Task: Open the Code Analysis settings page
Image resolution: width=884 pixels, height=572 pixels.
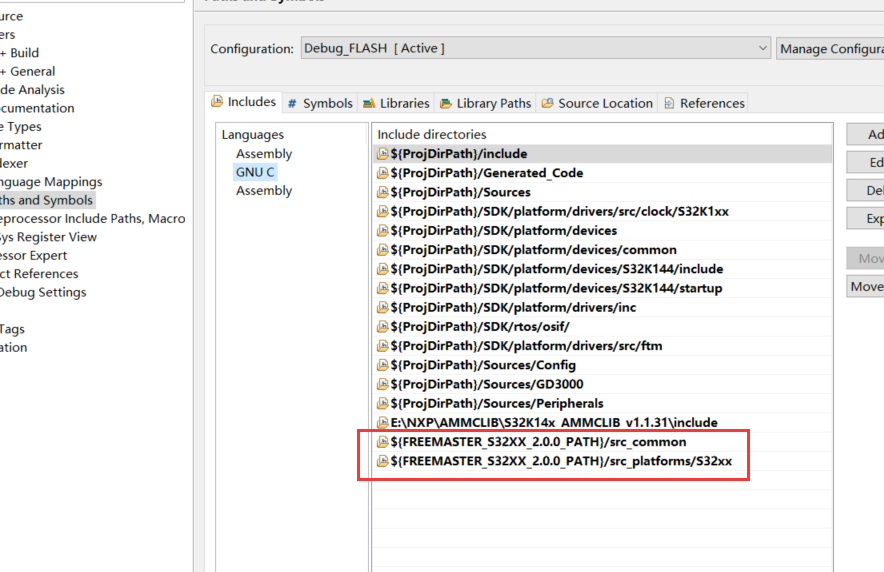Action: click(32, 90)
